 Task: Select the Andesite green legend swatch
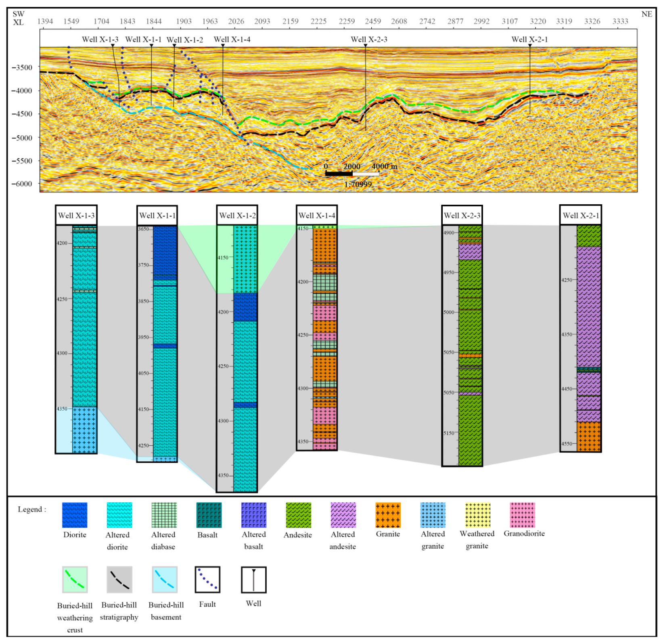coord(298,515)
